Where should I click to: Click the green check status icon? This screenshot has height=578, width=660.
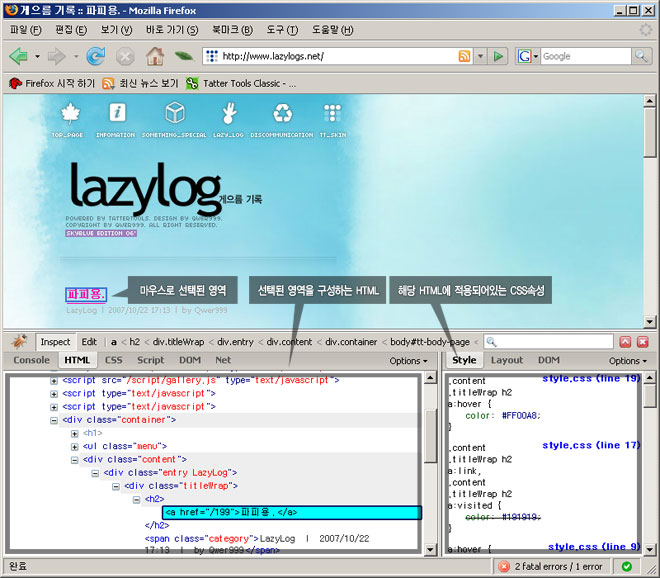click(626, 567)
